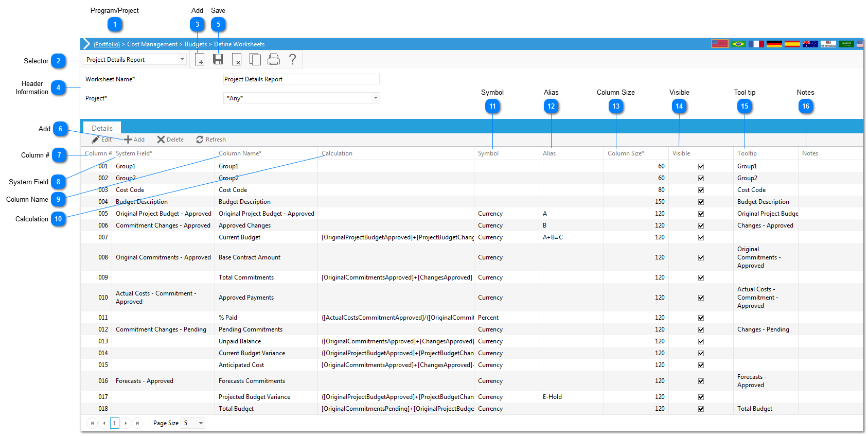The image size is (868, 436).
Task: Go to the previous page of the grid
Action: (104, 423)
